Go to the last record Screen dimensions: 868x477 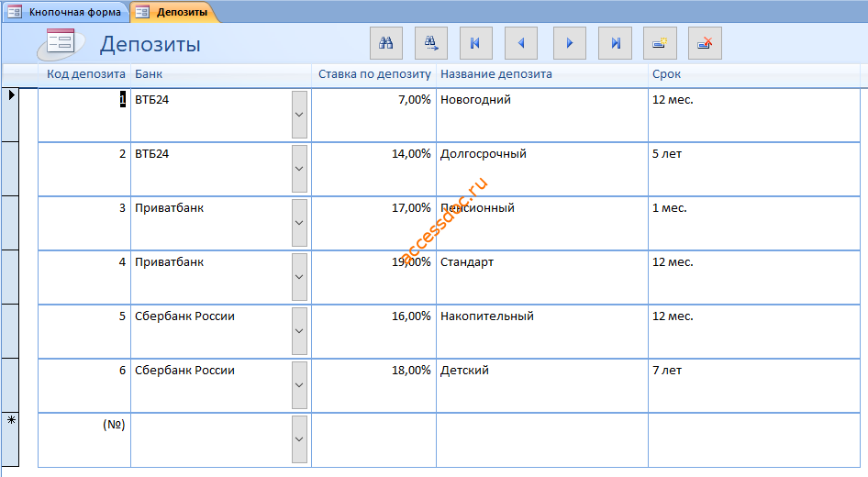click(x=615, y=43)
